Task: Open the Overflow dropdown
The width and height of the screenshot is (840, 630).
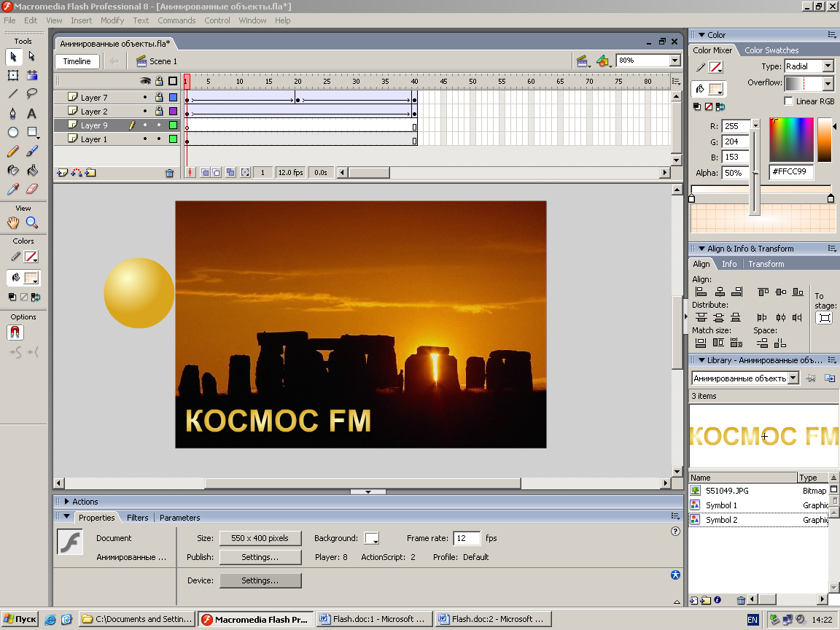Action: tap(828, 83)
